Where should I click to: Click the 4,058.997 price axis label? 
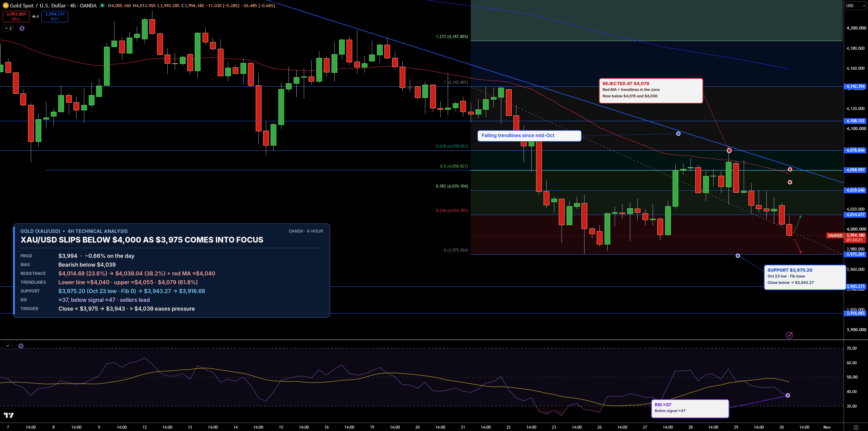tap(855, 170)
